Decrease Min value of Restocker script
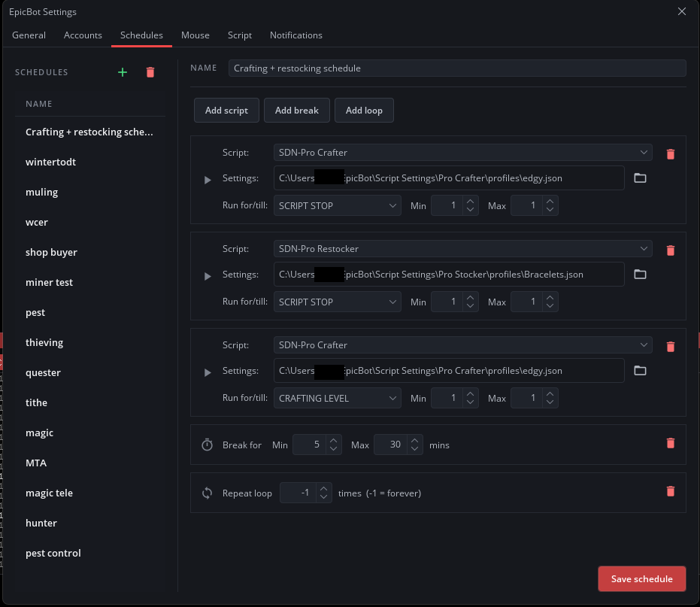Viewport: 700px width, 607px height. coord(470,306)
